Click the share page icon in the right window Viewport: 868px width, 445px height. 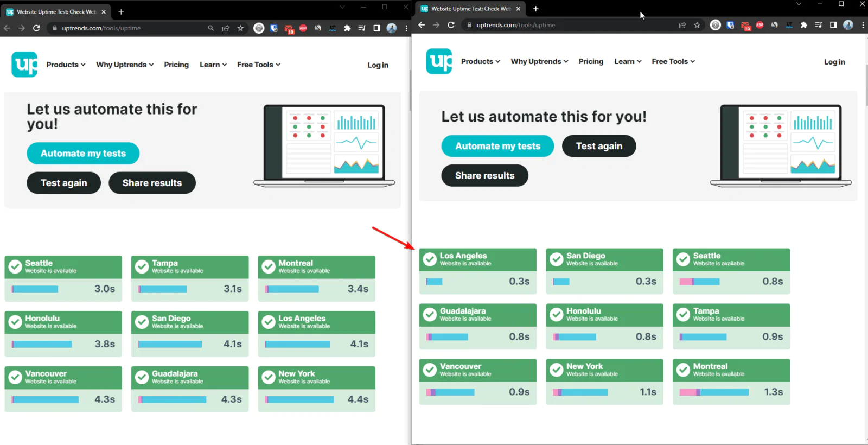[x=682, y=25]
